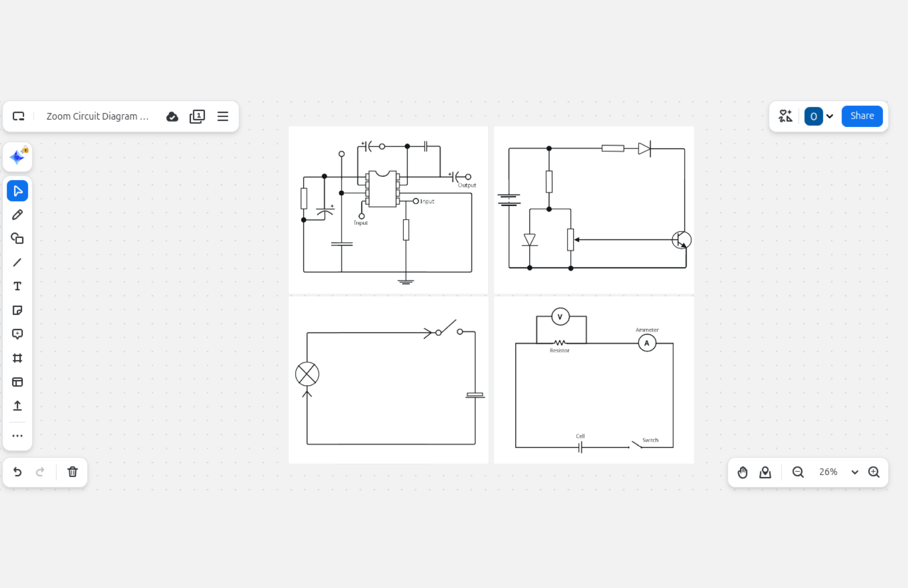The image size is (908, 588).
Task: Click the Share button
Action: (862, 116)
